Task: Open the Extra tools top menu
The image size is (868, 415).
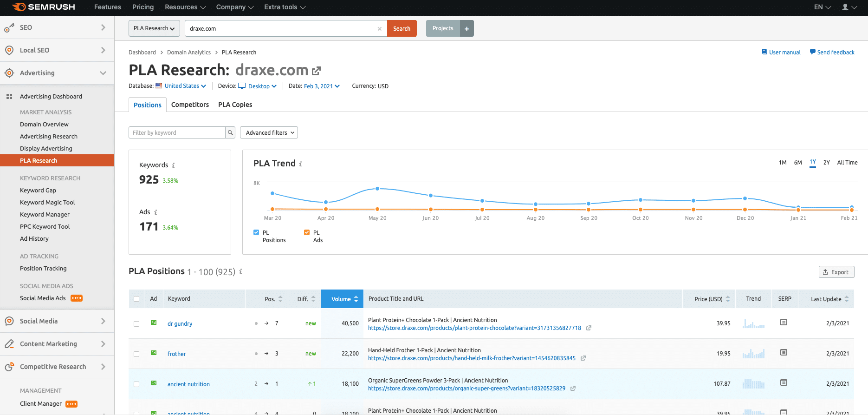Action: click(x=285, y=7)
